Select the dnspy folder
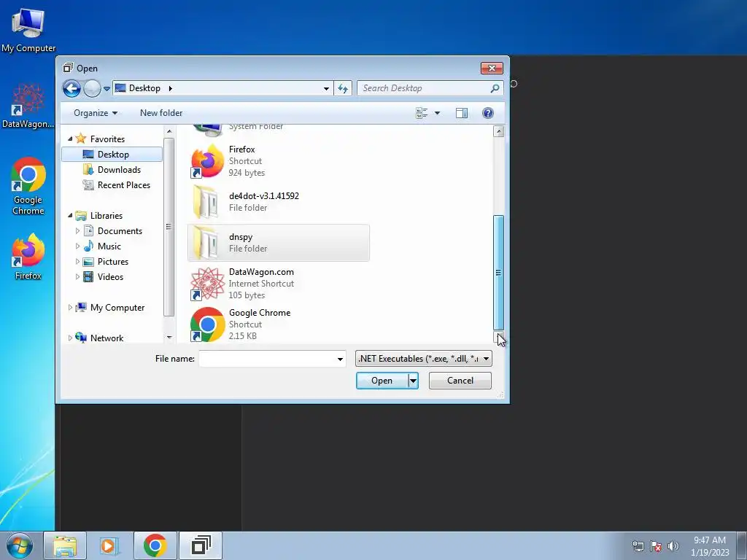 [x=278, y=243]
